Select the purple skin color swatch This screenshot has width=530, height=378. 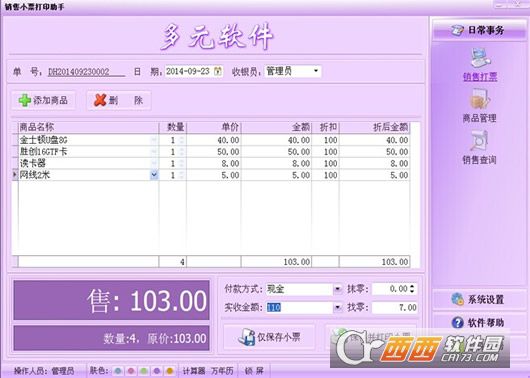pos(156,371)
